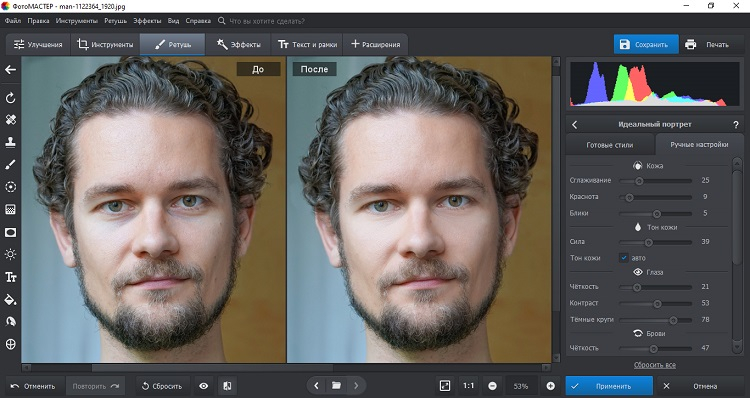Click the rotate icon in left sidebar
750x398 pixels.
coord(11,98)
